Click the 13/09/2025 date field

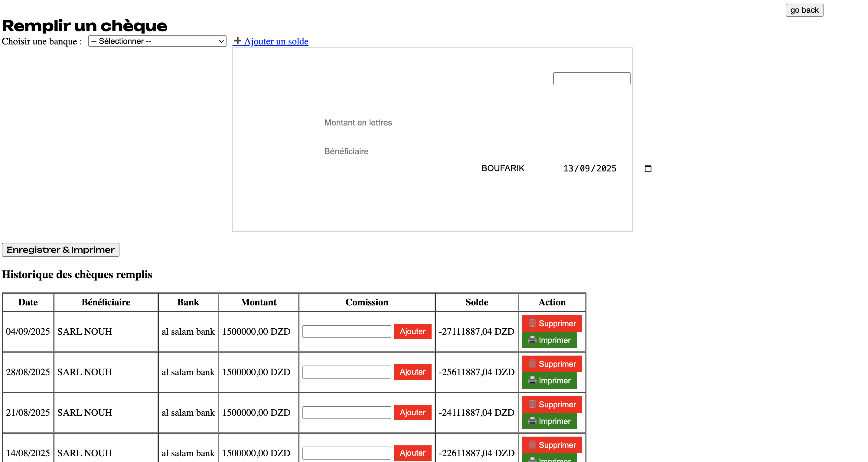(x=590, y=168)
